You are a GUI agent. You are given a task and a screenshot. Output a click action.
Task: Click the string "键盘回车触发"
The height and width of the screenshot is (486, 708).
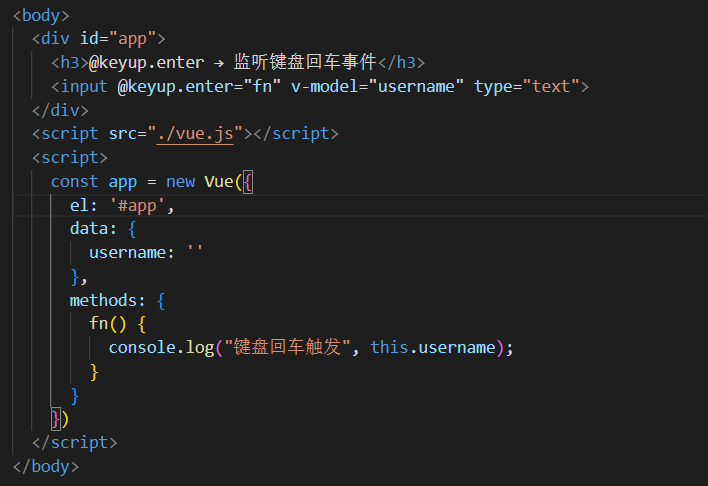click(x=287, y=347)
